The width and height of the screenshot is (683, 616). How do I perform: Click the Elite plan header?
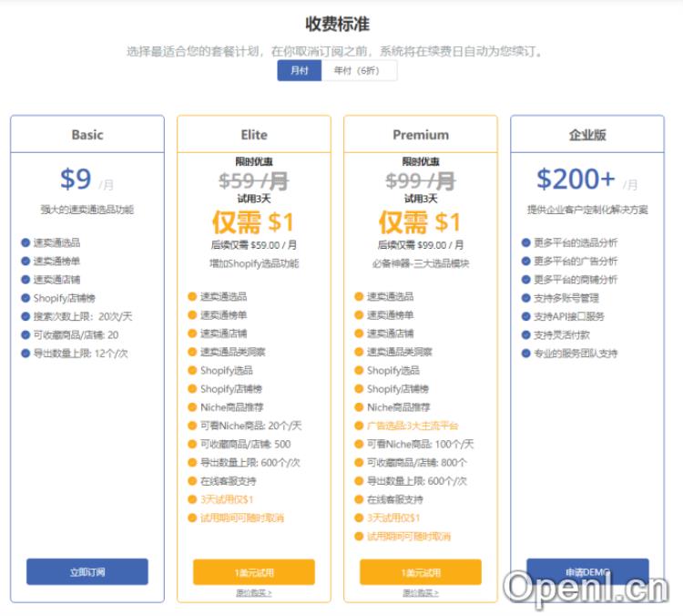click(x=254, y=135)
